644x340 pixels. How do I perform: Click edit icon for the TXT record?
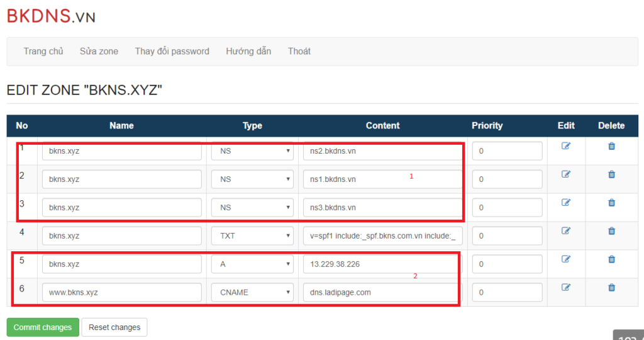pyautogui.click(x=565, y=231)
